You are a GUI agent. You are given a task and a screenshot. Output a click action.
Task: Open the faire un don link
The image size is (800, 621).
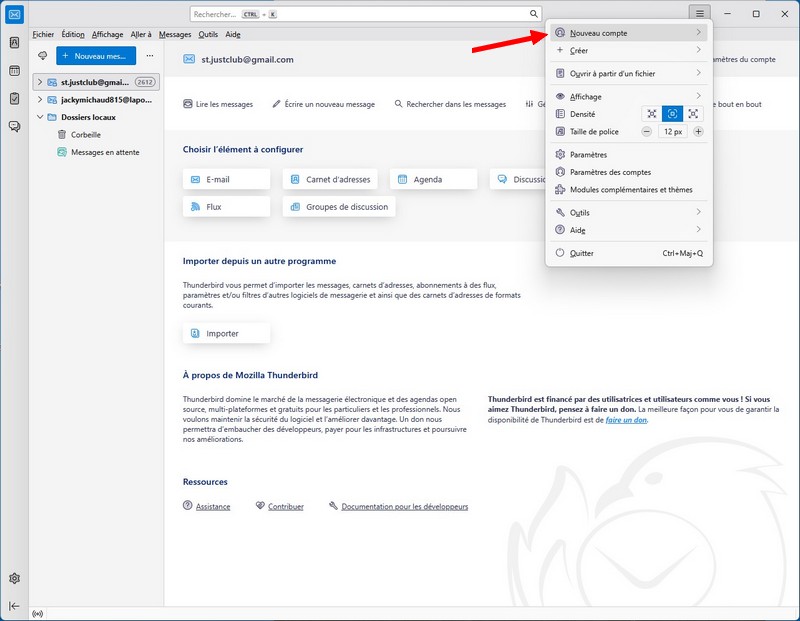(x=626, y=420)
